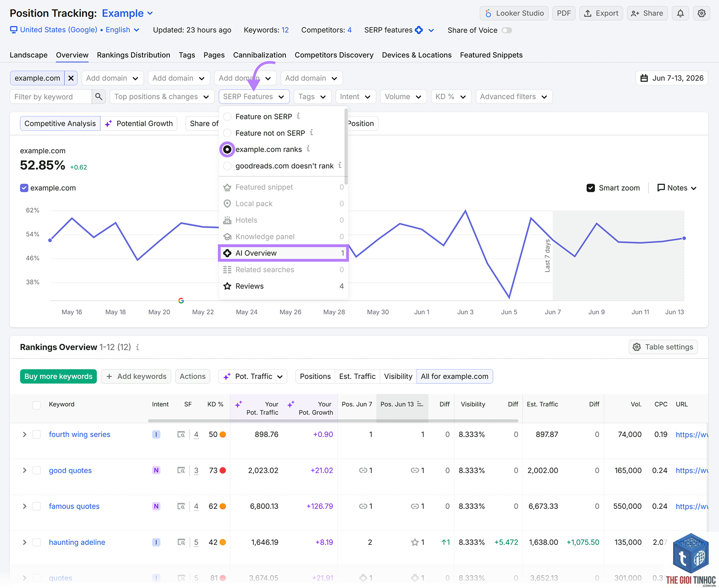Click SERP features icon for fourth wing series
The height and width of the screenshot is (588, 719).
click(181, 434)
